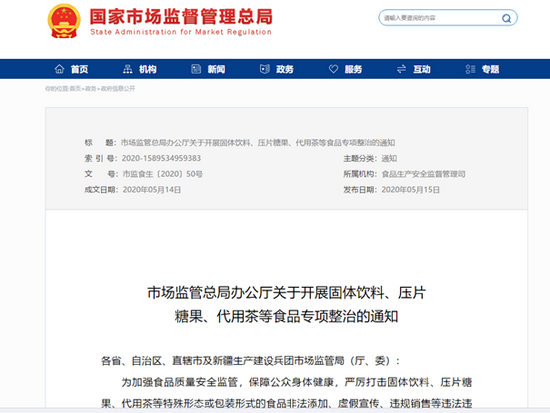This screenshot has width=550, height=413.
Task: Click the list icon beside 专题
Action: pos(470,69)
